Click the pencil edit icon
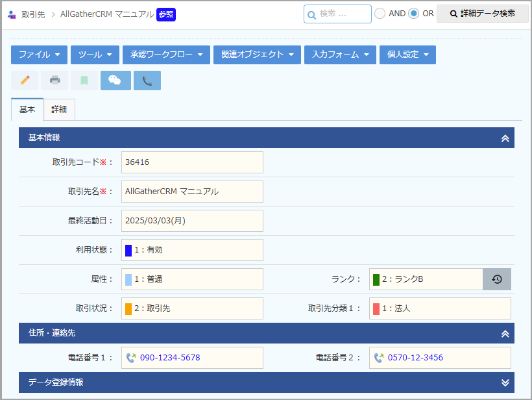This screenshot has width=532, height=400. point(25,81)
